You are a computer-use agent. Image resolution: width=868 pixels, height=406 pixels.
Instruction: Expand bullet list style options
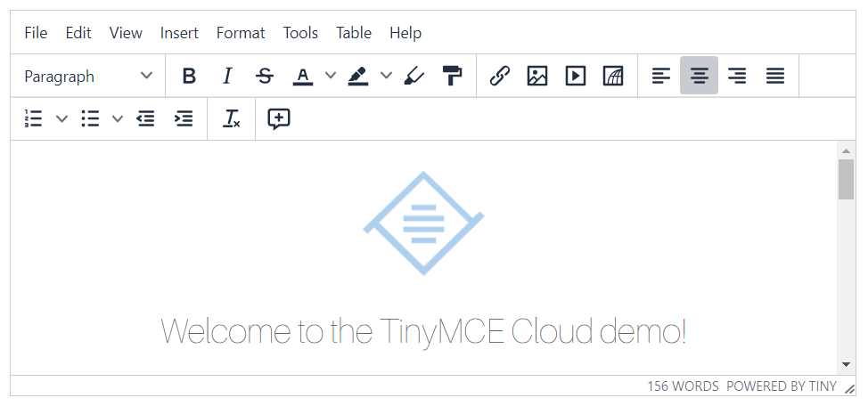click(118, 119)
